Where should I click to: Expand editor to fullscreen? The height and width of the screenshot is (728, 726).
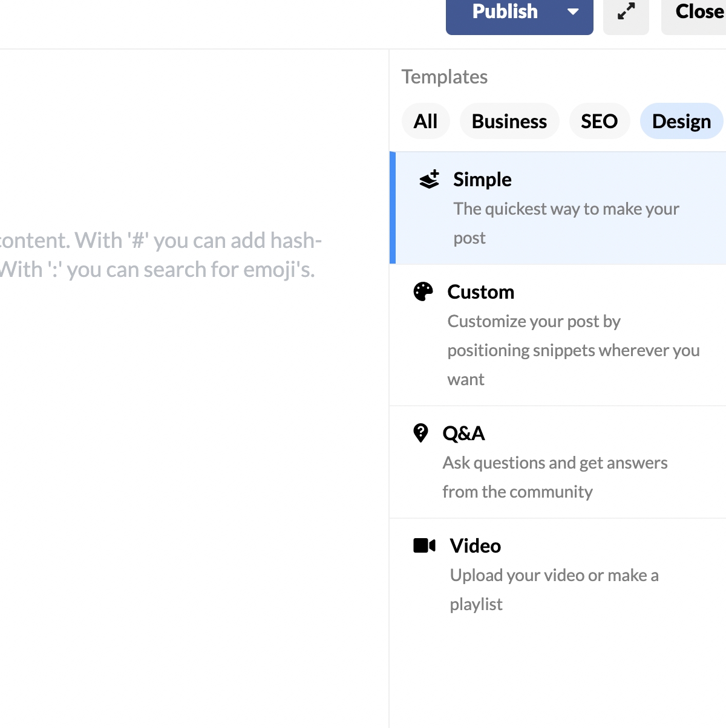coord(626,12)
